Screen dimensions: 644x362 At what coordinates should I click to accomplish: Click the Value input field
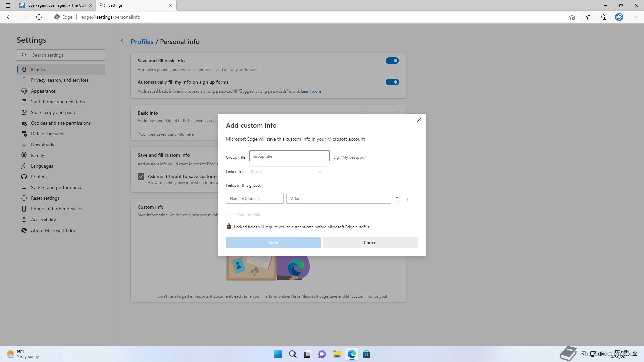point(338,198)
